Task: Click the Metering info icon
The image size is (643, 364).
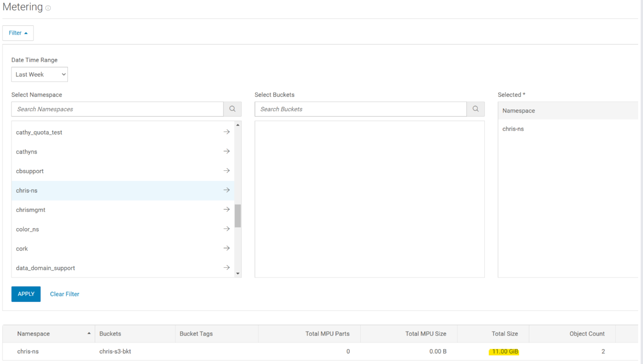Action: point(48,8)
